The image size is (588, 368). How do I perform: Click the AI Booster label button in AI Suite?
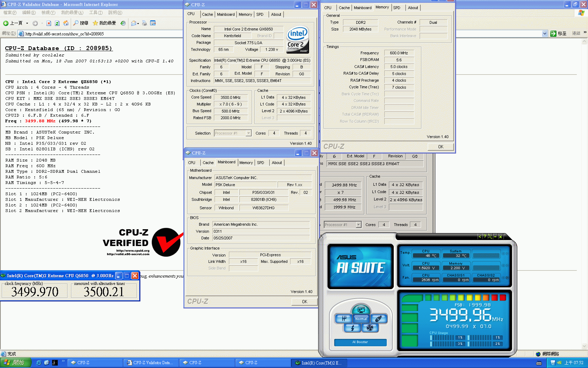[x=360, y=342]
